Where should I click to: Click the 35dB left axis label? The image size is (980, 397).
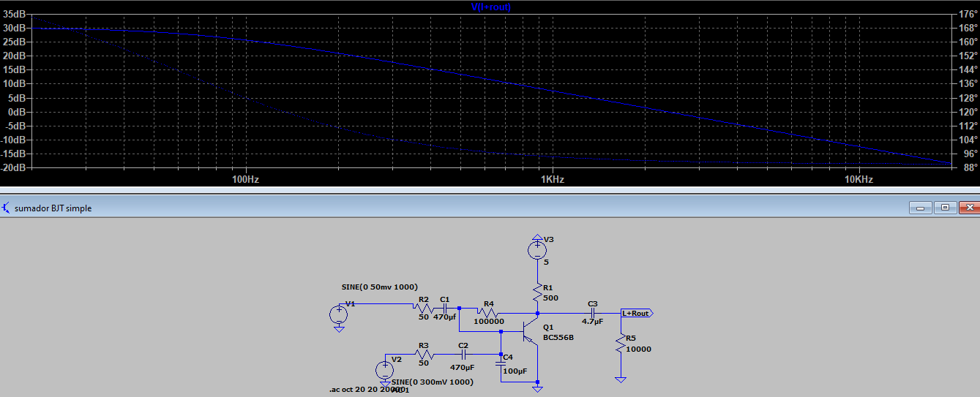click(x=15, y=14)
